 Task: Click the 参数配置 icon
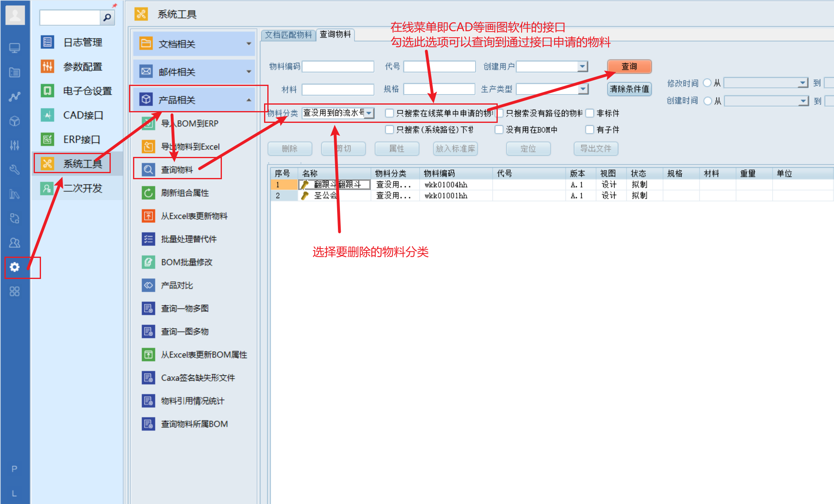click(47, 66)
